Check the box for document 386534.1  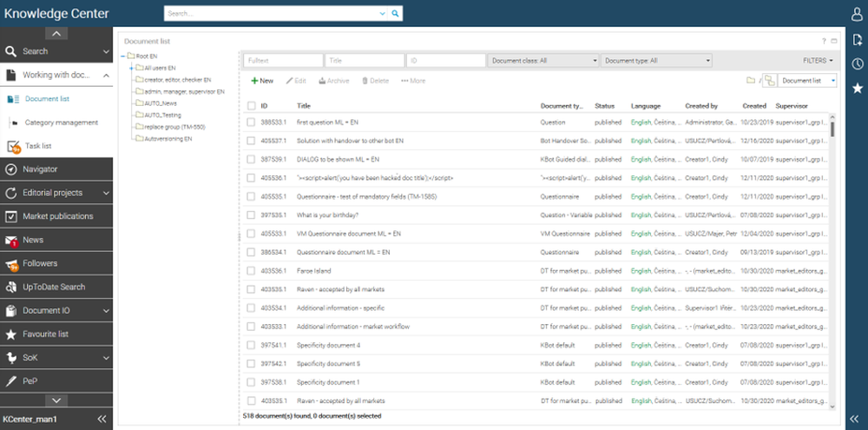coord(252,252)
